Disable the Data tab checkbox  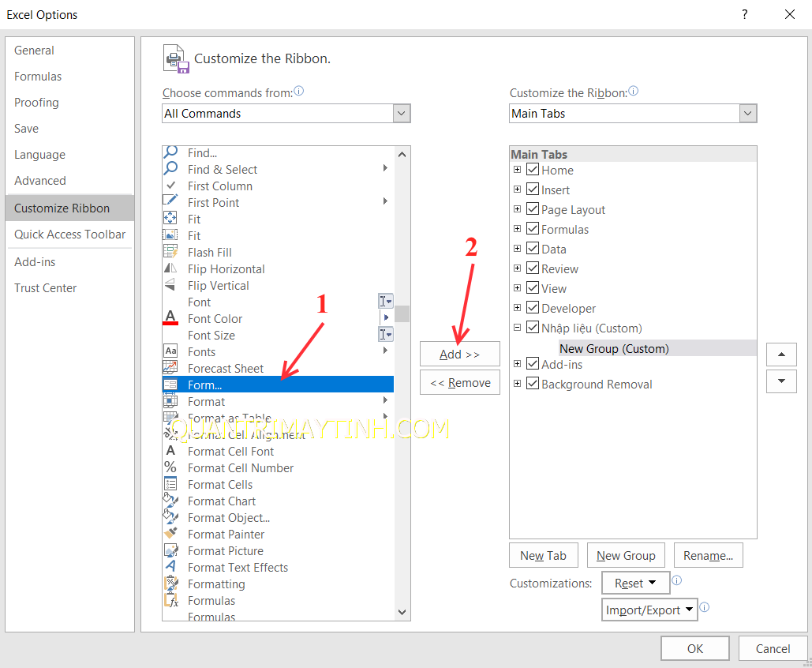533,248
